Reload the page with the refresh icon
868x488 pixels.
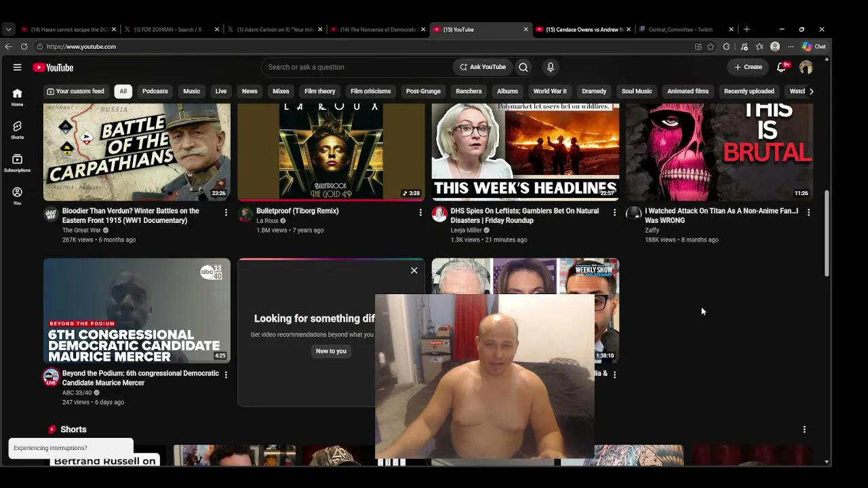tap(24, 47)
